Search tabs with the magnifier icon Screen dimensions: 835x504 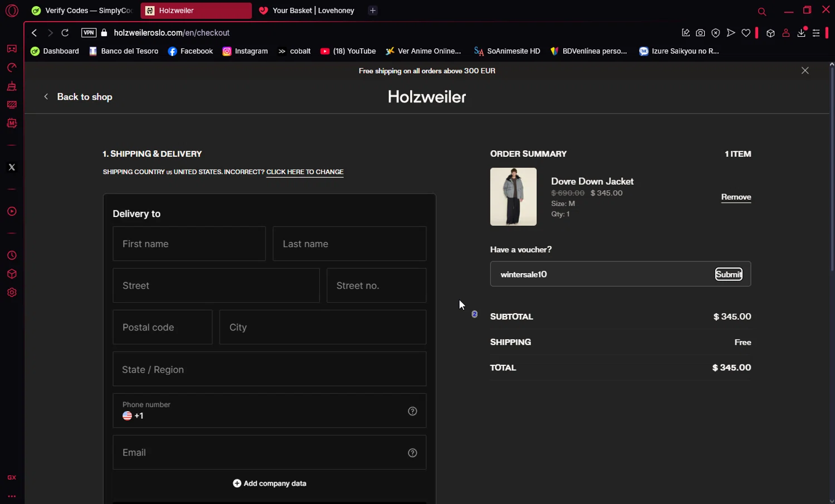(x=762, y=12)
